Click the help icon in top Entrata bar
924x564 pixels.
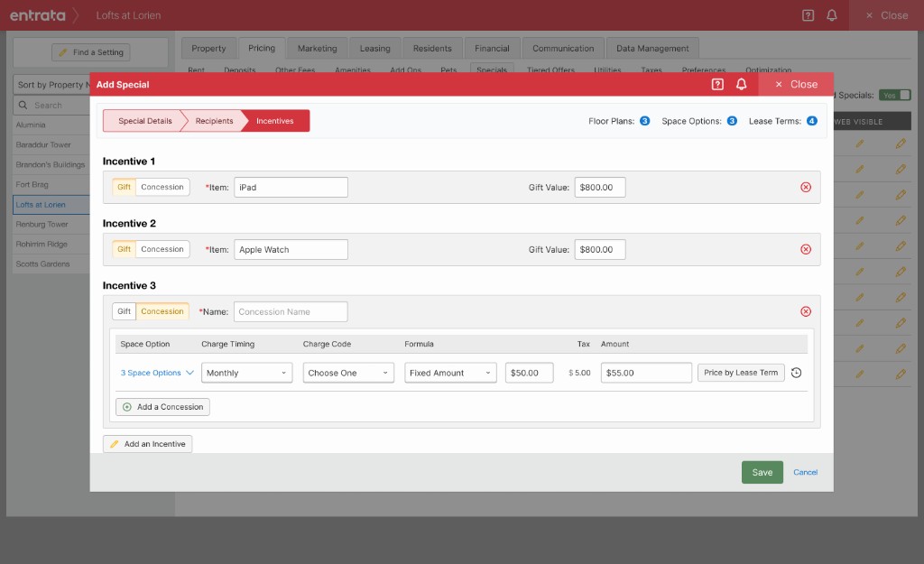point(808,15)
